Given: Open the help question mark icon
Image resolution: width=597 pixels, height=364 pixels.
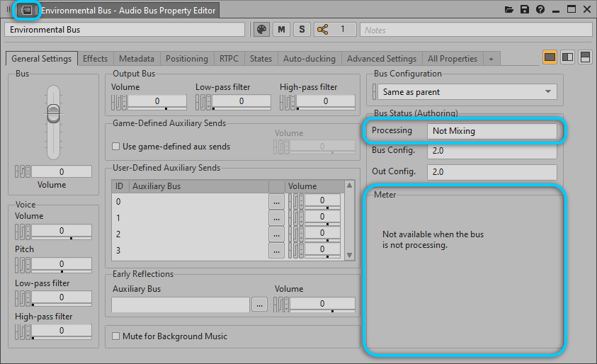Looking at the screenshot, I should [x=540, y=10].
